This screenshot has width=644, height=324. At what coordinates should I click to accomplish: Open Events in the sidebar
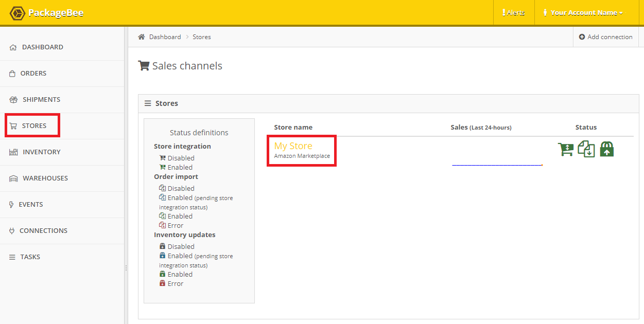tap(62, 205)
